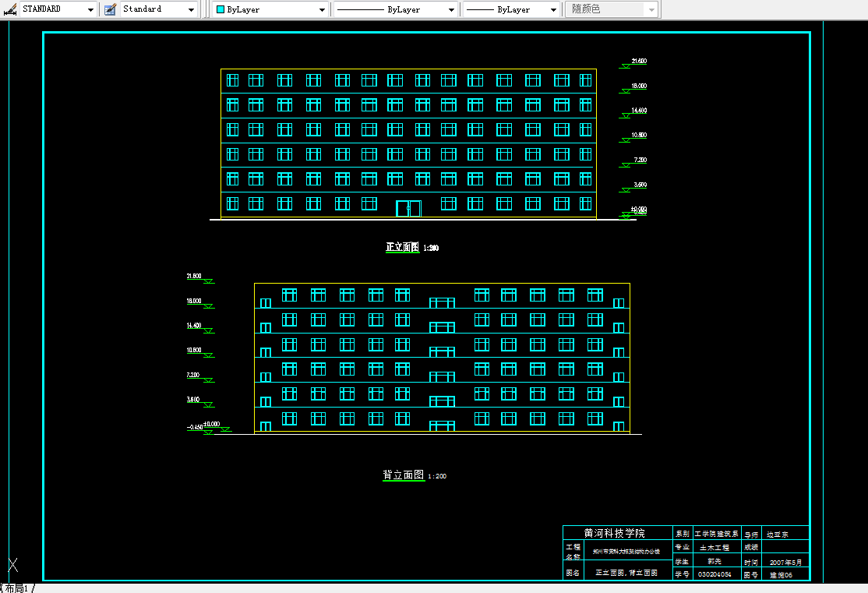Open the Dimension Style manager icon
The height and width of the screenshot is (593, 868).
pyautogui.click(x=9, y=9)
